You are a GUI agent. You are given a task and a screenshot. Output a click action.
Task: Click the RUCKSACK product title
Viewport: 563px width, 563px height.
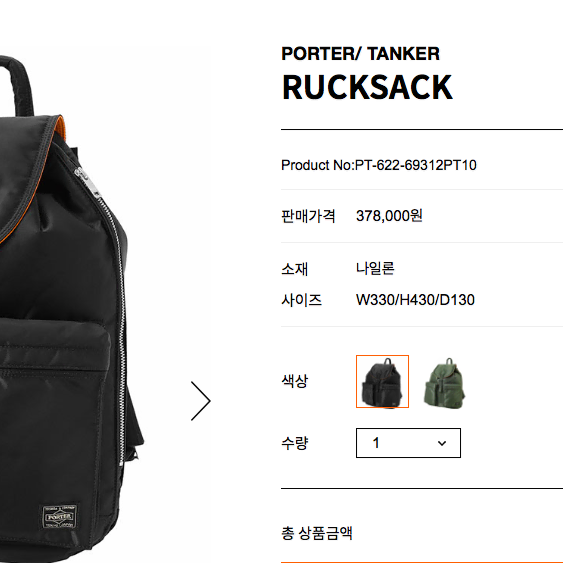click(367, 87)
